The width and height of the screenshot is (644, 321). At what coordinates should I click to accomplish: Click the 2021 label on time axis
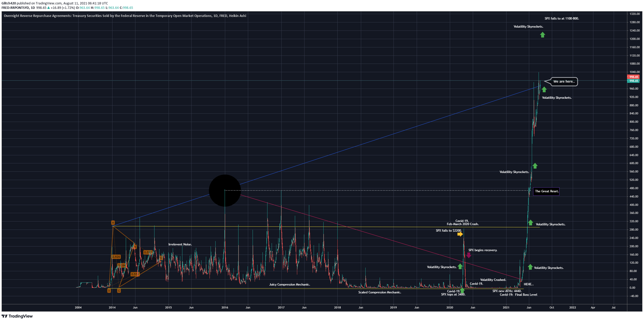coord(506,307)
